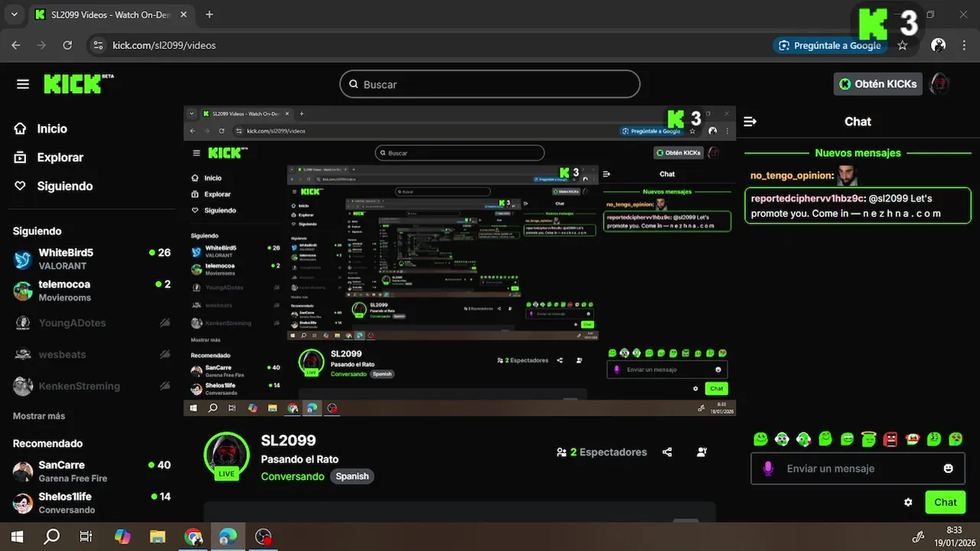Click the live stream video player
The width and height of the screenshot is (980, 551).
(459, 261)
